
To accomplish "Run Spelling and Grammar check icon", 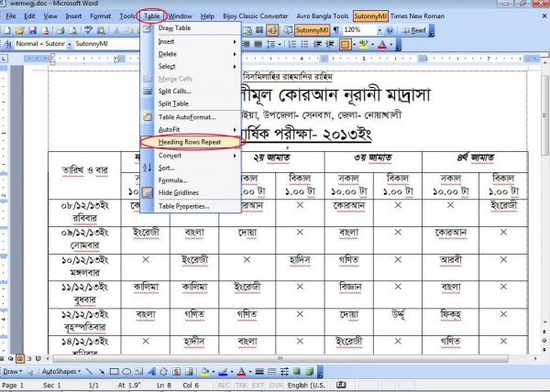I will point(88,30).
